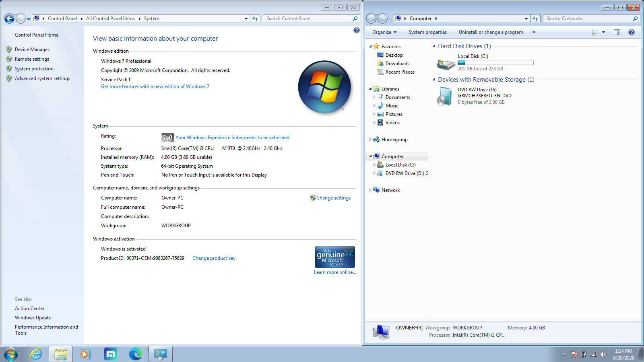Click Computer window help icon

(632, 32)
